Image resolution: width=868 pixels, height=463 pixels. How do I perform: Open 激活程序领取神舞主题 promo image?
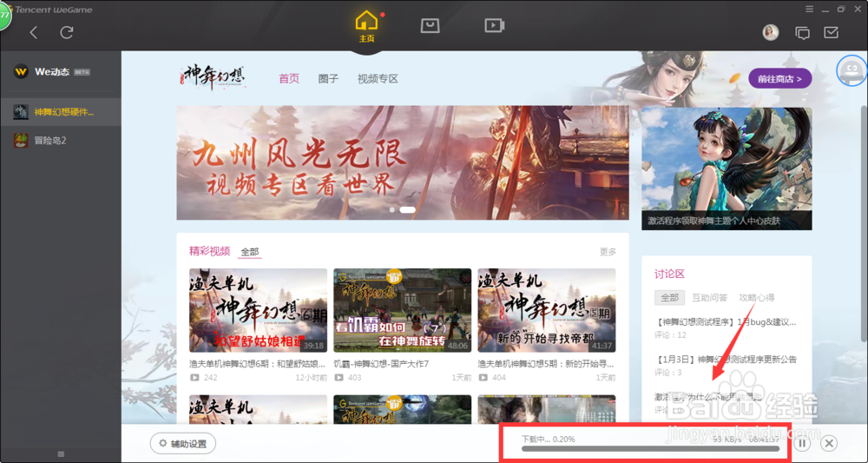pos(727,169)
